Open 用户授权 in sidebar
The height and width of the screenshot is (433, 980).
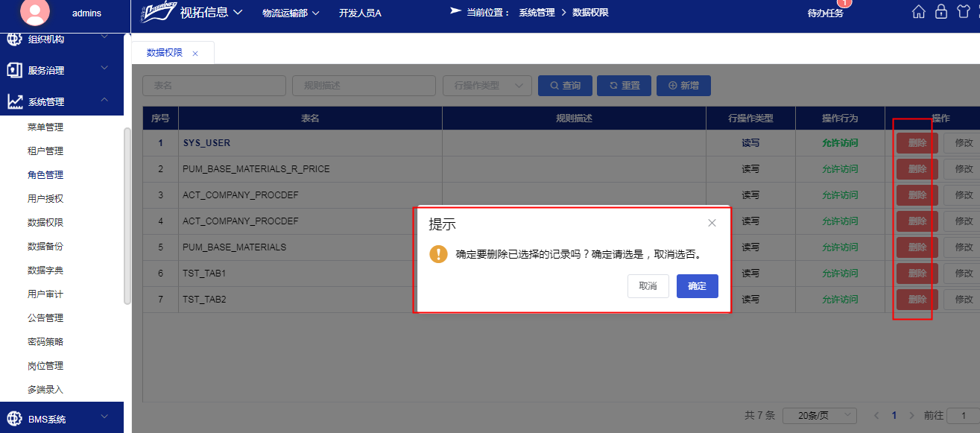pyautogui.click(x=45, y=199)
